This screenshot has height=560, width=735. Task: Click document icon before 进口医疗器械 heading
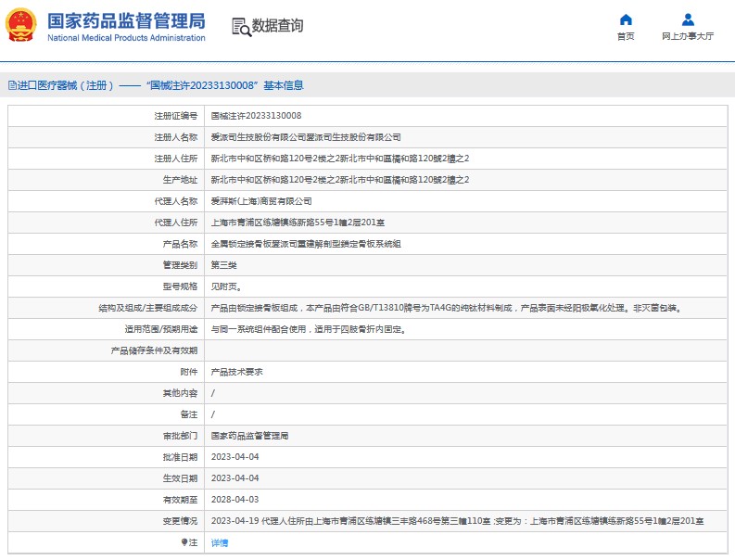click(12, 85)
